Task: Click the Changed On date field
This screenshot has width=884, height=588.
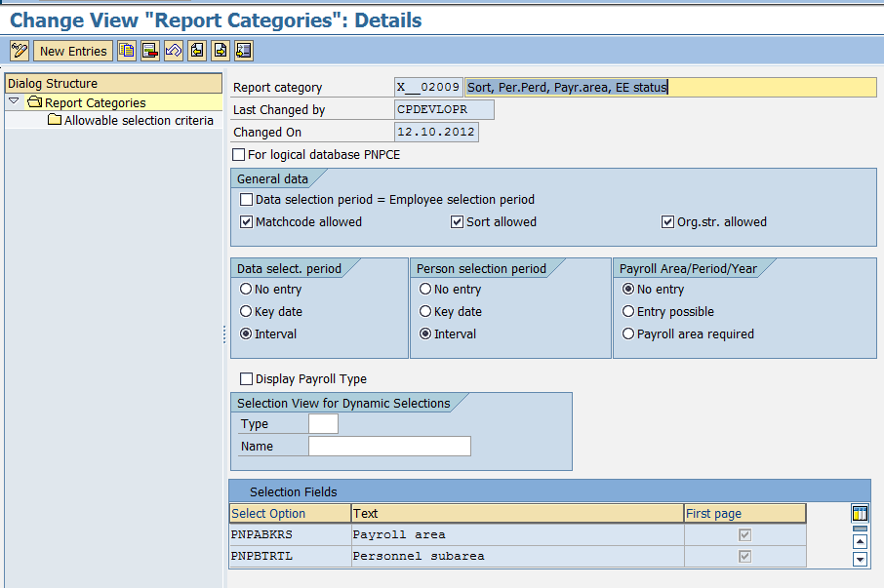Action: tap(436, 132)
